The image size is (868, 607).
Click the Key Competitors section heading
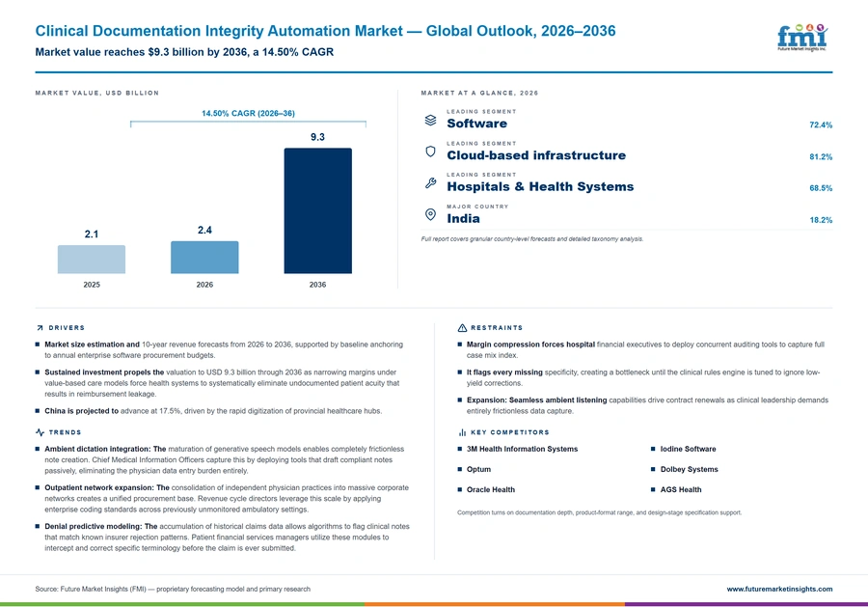click(x=510, y=432)
